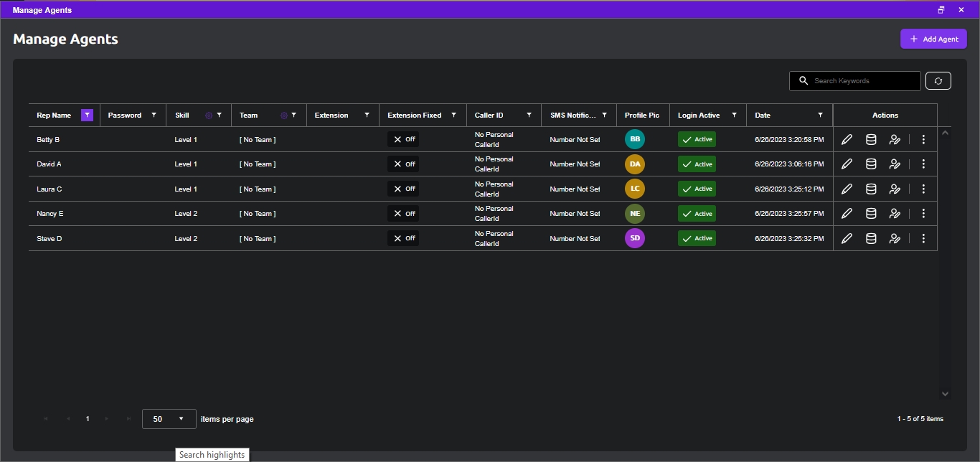Open more options menu for Laura C

pyautogui.click(x=923, y=189)
